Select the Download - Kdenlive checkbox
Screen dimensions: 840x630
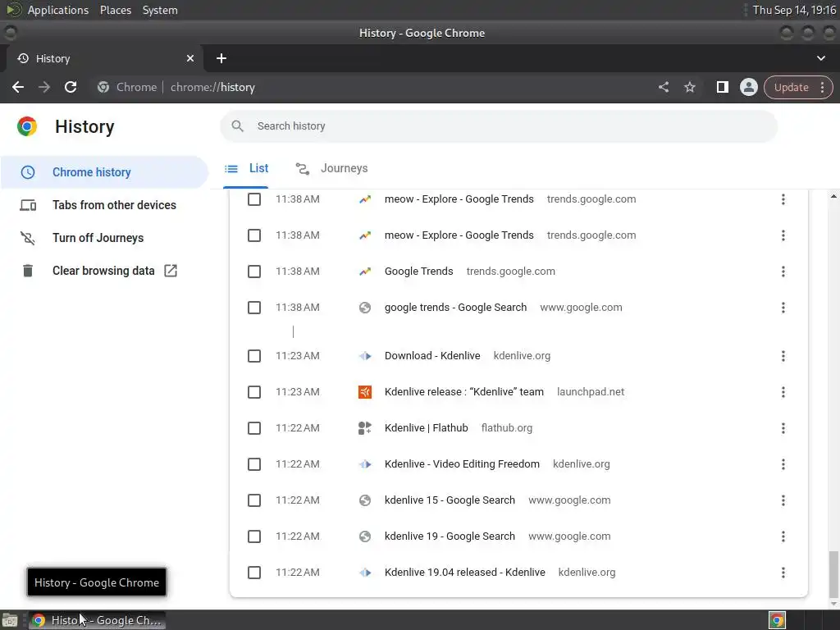[254, 356]
